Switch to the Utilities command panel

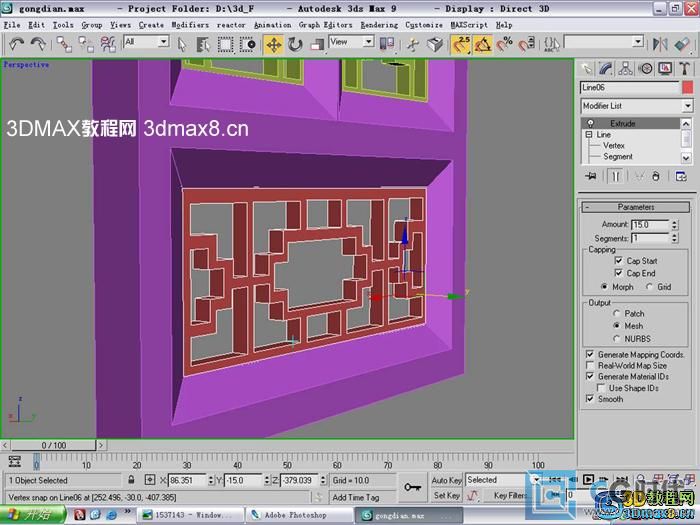684,68
